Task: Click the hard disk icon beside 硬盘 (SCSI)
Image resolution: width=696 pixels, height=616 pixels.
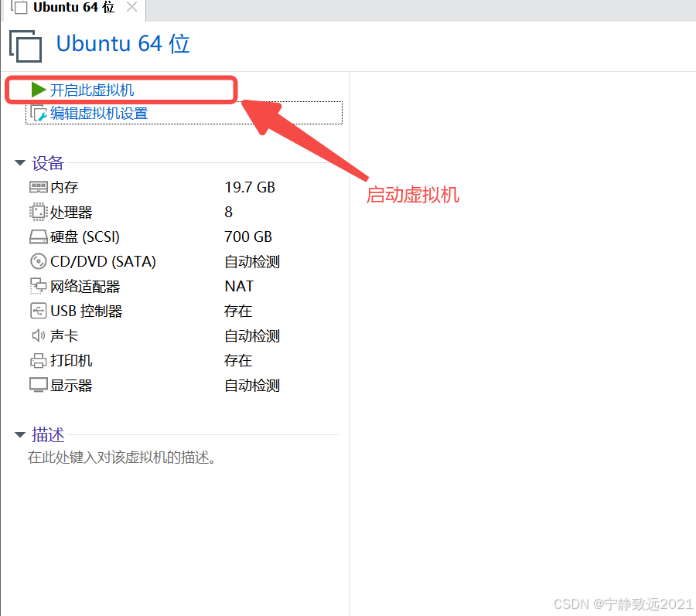Action: pyautogui.click(x=38, y=237)
